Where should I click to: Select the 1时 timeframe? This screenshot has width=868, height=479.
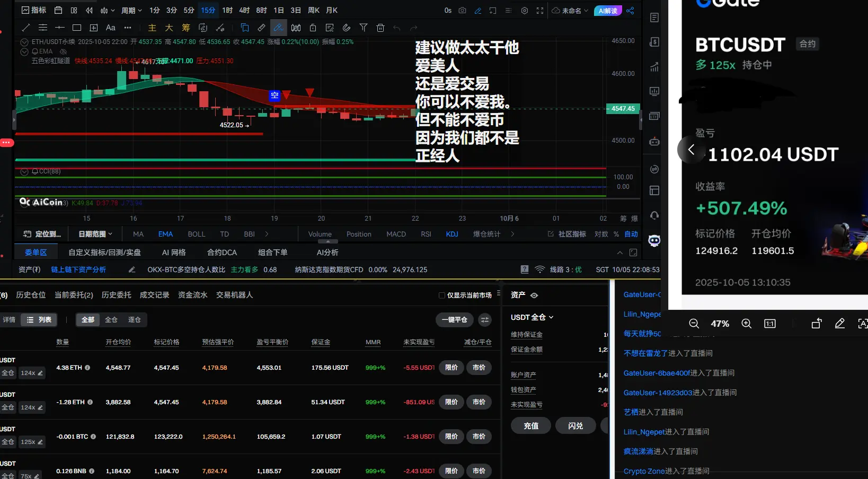click(x=227, y=11)
